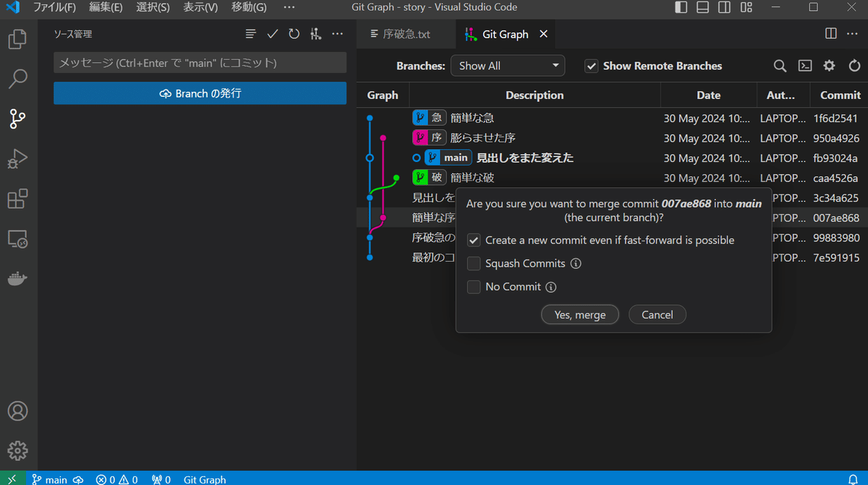Image resolution: width=868 pixels, height=485 pixels.
Task: Open Source Control view in activity bar
Action: coord(18,119)
